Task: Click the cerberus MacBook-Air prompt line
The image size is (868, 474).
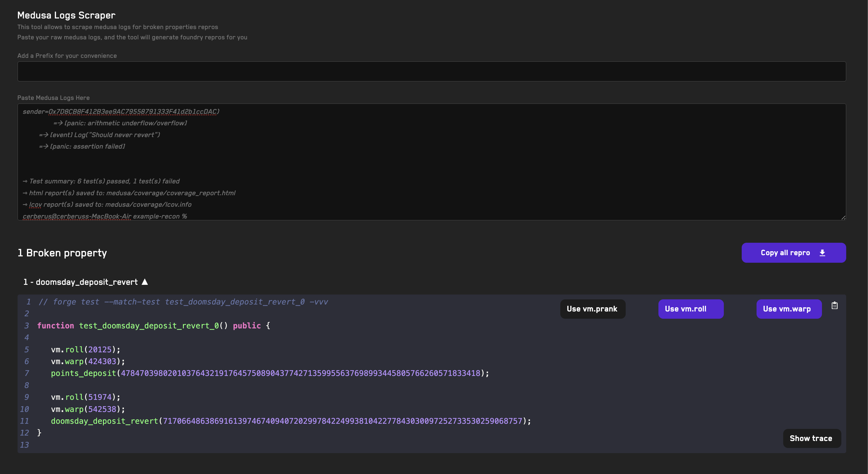Action: click(x=105, y=216)
